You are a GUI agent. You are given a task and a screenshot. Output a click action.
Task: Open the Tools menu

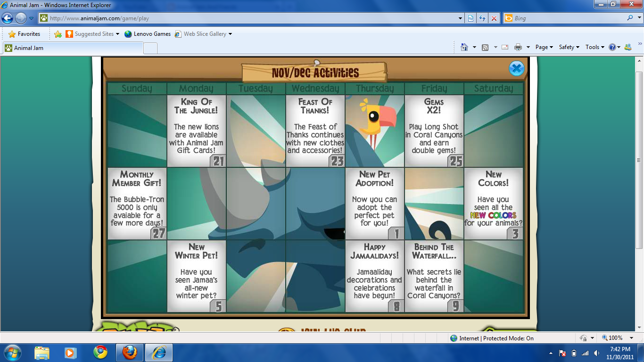(x=595, y=47)
